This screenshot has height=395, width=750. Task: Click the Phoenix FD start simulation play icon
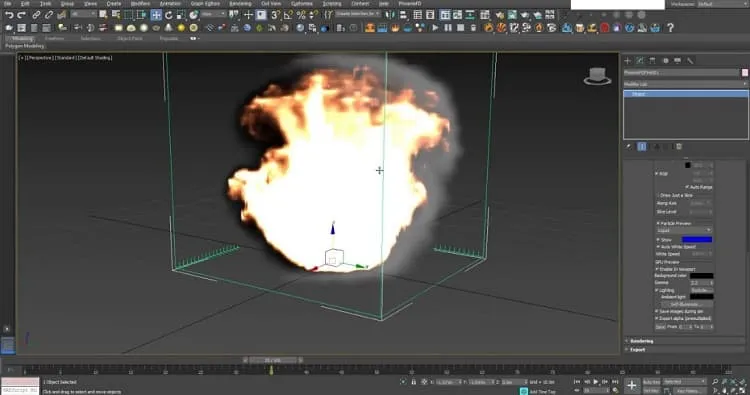pyautogui.click(x=435, y=28)
